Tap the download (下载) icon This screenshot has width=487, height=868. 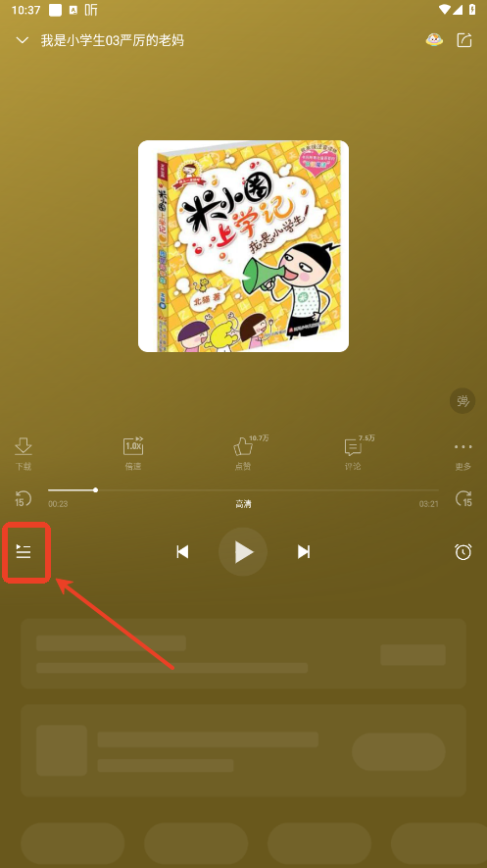pos(24,454)
